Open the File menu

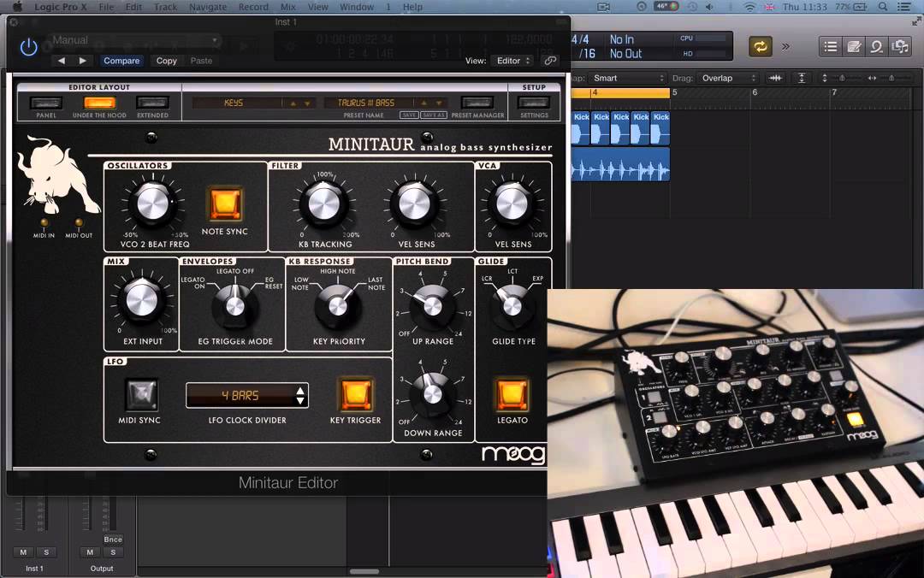tap(107, 7)
